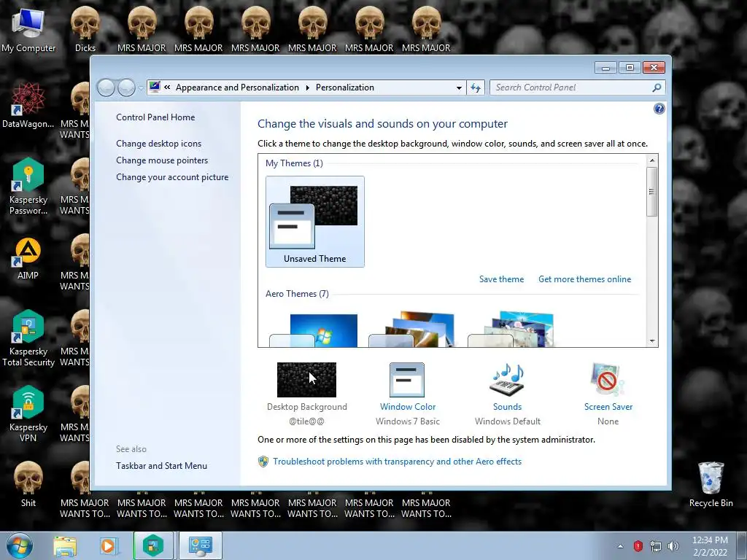Click the Sounds music notes icon
Screen dimensions: 747x560
coord(507,380)
